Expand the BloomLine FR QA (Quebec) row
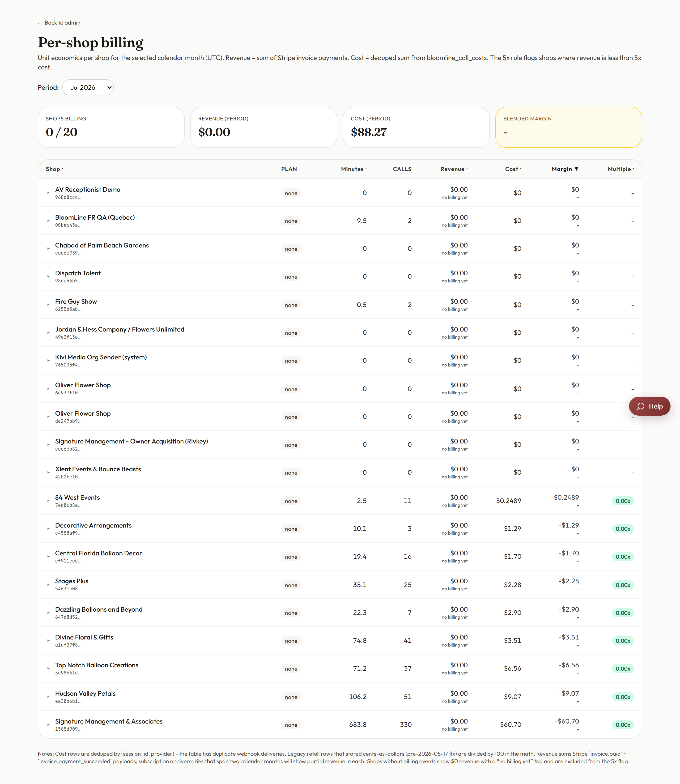 click(x=48, y=221)
